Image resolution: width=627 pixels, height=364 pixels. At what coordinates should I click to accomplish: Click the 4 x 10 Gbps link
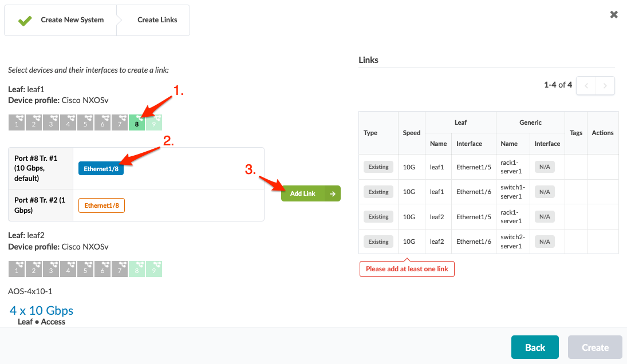point(41,311)
